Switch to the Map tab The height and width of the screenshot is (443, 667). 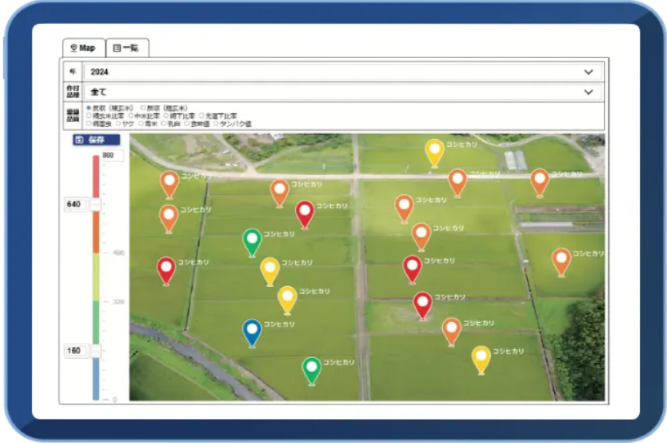[82, 47]
